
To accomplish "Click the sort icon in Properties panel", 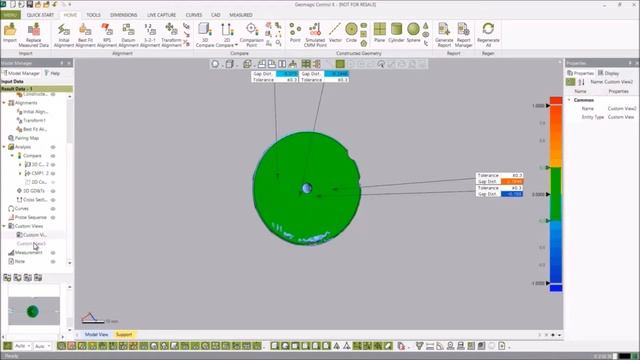I will point(581,82).
